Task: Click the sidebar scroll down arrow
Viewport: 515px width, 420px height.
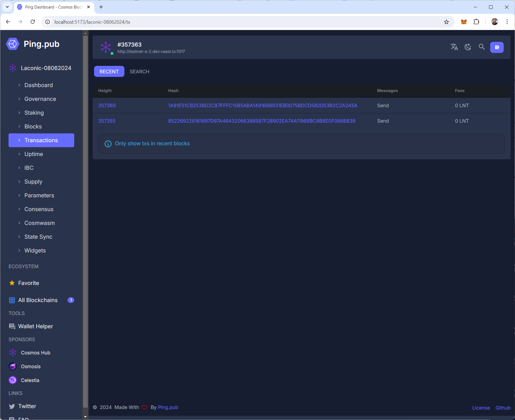Action: [85, 417]
